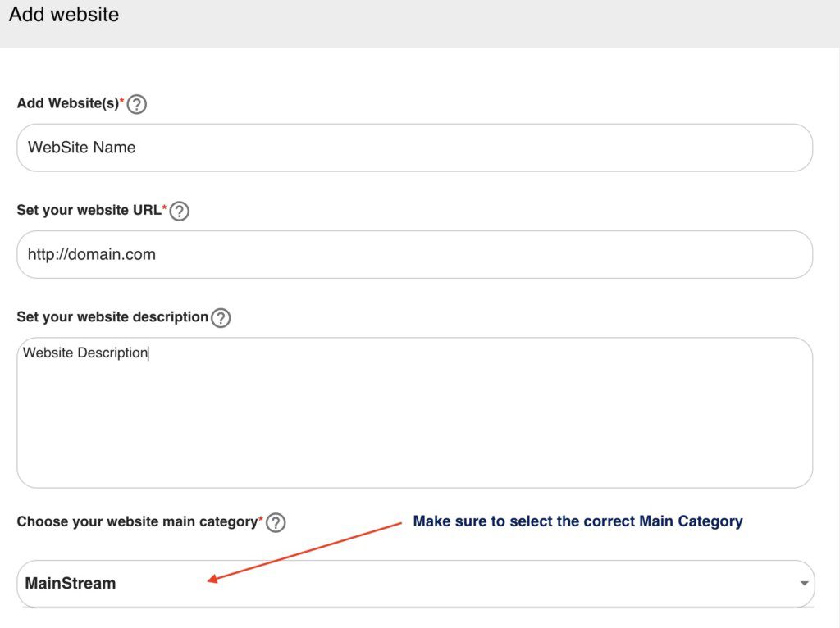The height and width of the screenshot is (628, 840).
Task: Click red asterisk beside main category label
Action: point(261,520)
